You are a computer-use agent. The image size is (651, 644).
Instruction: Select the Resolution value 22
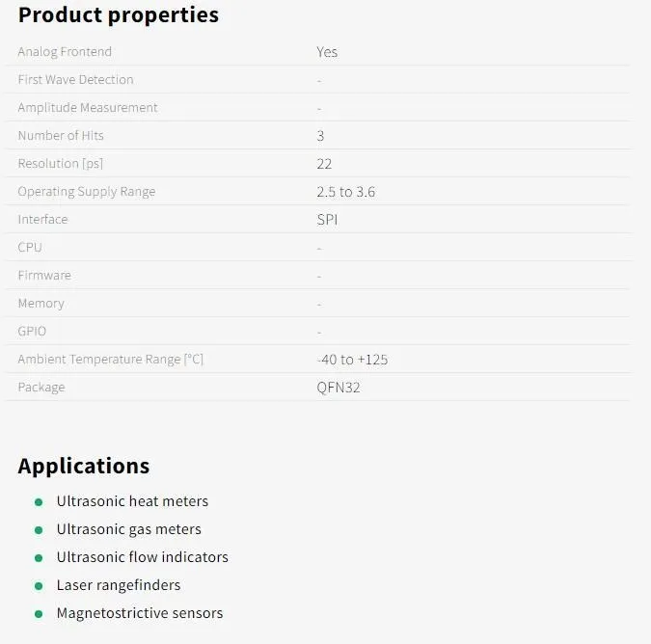tap(324, 164)
